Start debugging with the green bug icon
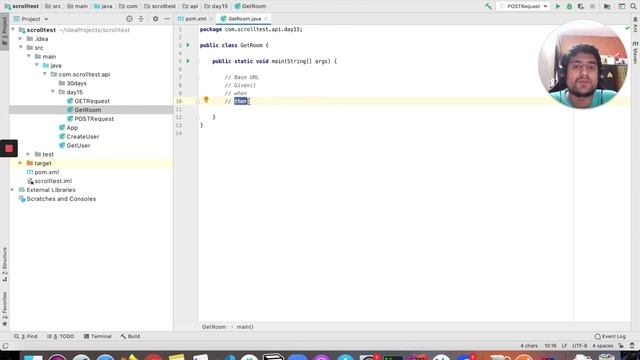Viewport: 640px width, 360px height. point(569,6)
